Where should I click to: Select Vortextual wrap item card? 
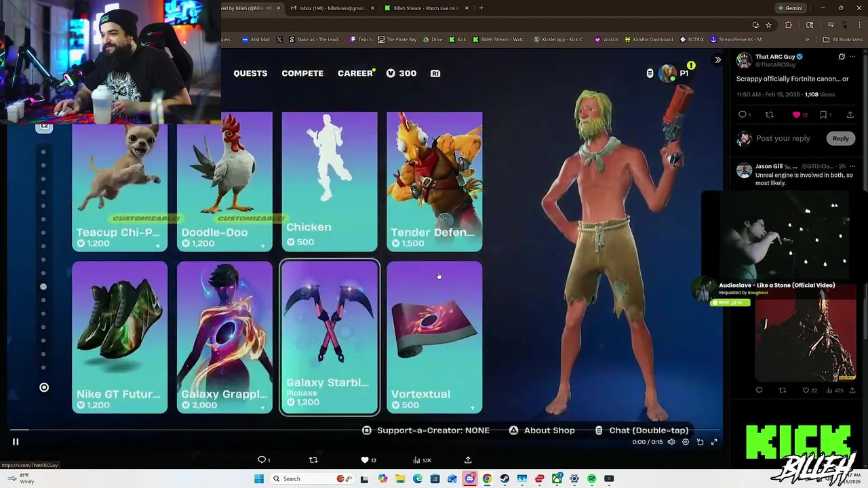click(435, 337)
